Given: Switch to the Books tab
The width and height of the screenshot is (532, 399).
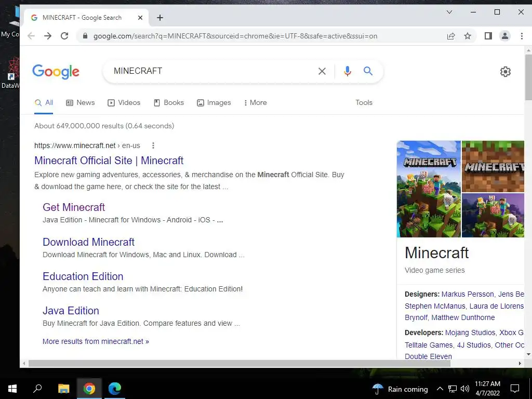Looking at the screenshot, I should click(169, 103).
